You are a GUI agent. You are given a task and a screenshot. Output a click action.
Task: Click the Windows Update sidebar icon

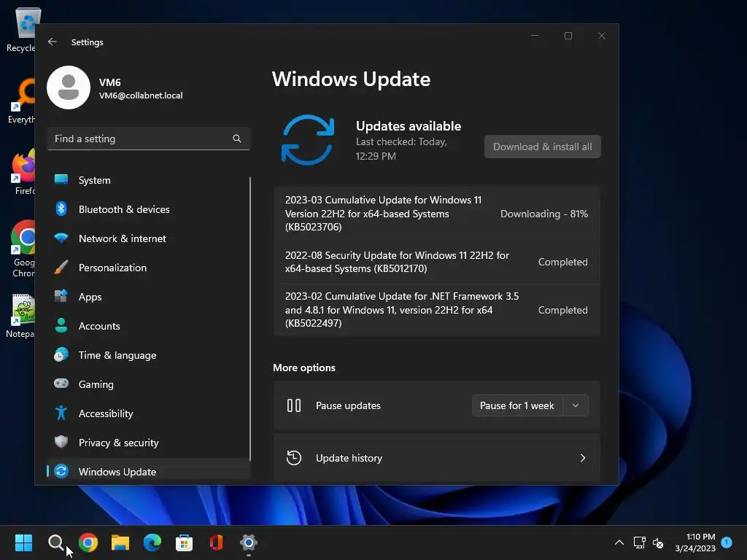pyautogui.click(x=61, y=471)
